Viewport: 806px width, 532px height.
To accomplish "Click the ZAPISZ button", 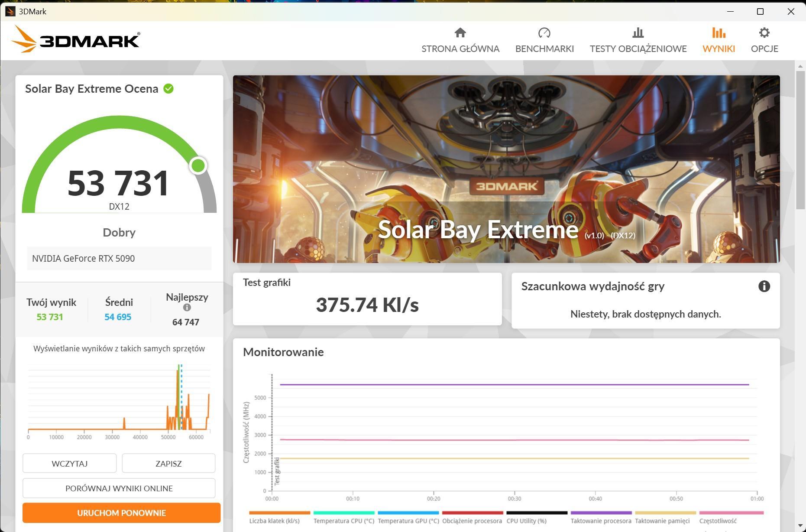I will pos(168,464).
